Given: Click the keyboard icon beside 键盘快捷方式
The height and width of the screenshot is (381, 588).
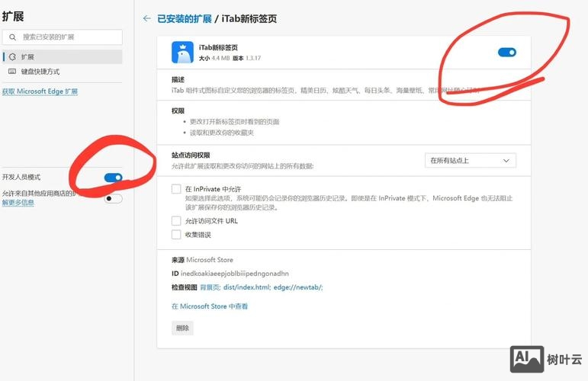Looking at the screenshot, I should [12, 71].
